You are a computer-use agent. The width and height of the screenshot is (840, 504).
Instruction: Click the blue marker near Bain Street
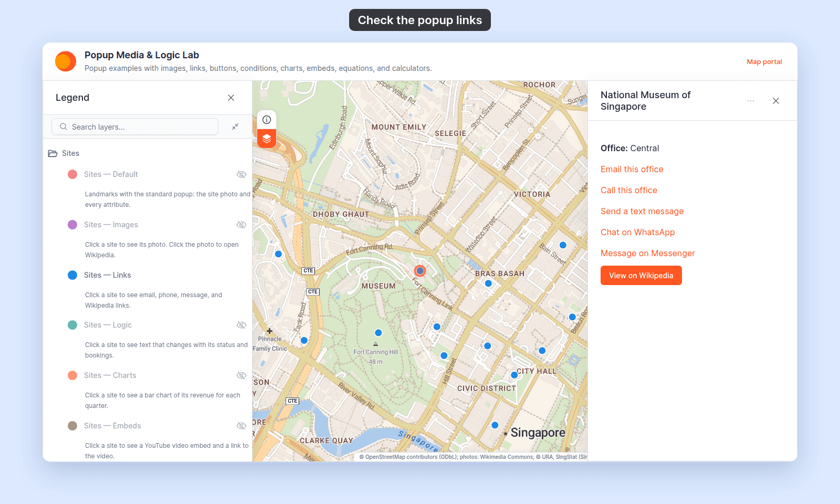click(x=563, y=245)
